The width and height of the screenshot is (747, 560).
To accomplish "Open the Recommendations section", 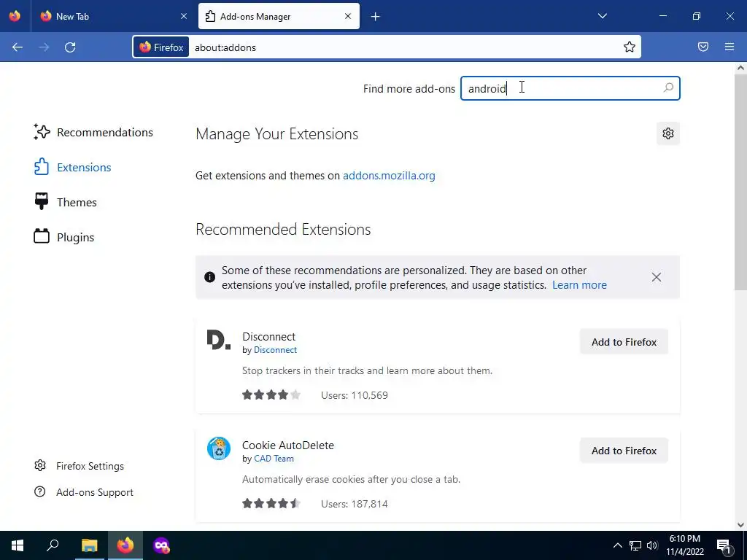I will click(x=93, y=133).
